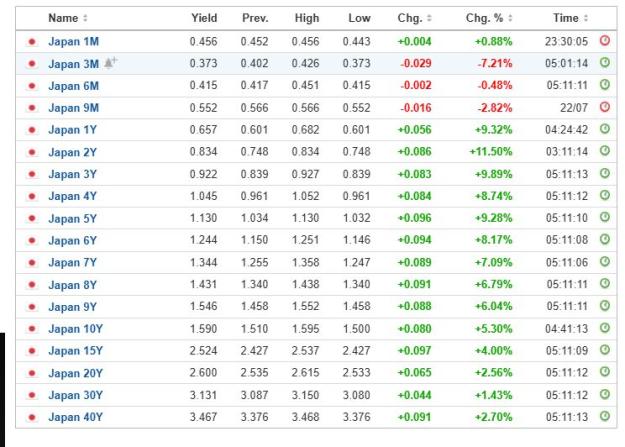Click the red clock icon for Japan 1M
The width and height of the screenshot is (625, 447).
pyautogui.click(x=605, y=41)
